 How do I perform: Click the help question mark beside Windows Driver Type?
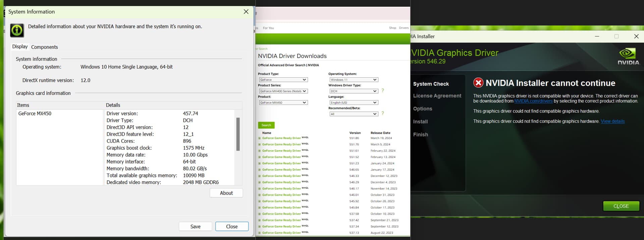(382, 91)
